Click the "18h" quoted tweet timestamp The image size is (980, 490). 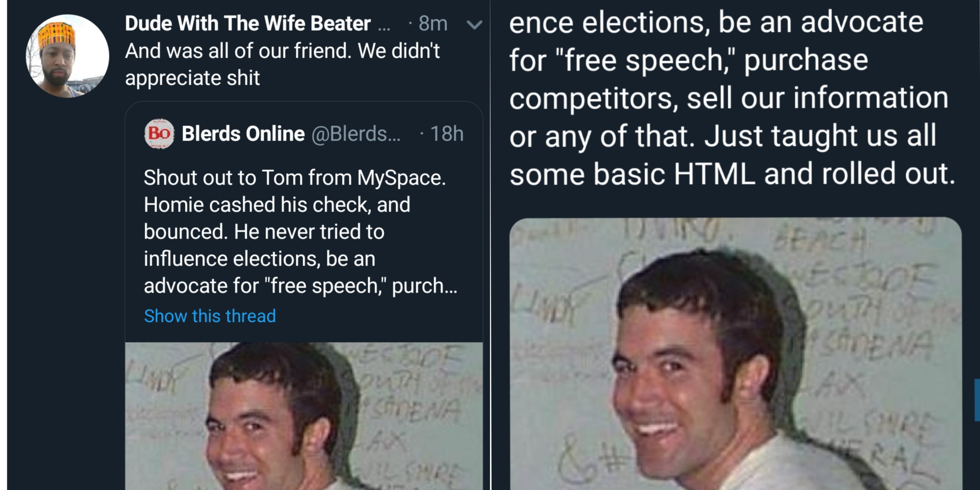[447, 134]
